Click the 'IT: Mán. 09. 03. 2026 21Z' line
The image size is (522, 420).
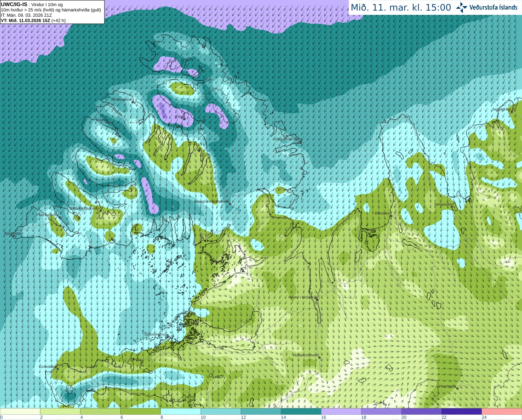[x=27, y=15]
